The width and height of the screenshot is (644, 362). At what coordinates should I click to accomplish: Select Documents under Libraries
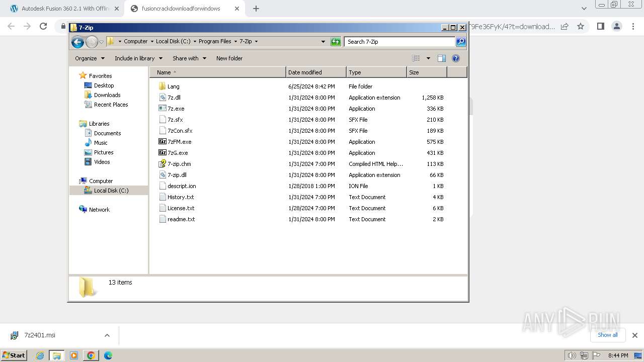(x=107, y=133)
